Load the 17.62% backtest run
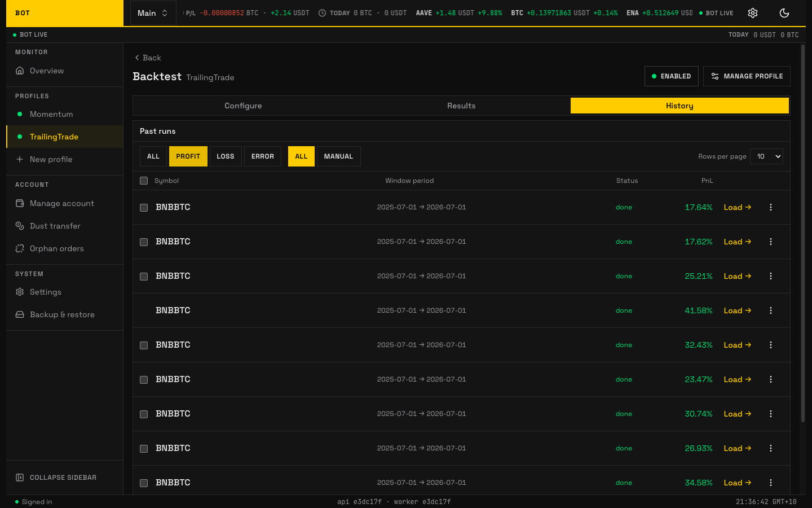The width and height of the screenshot is (812, 508). coord(738,242)
